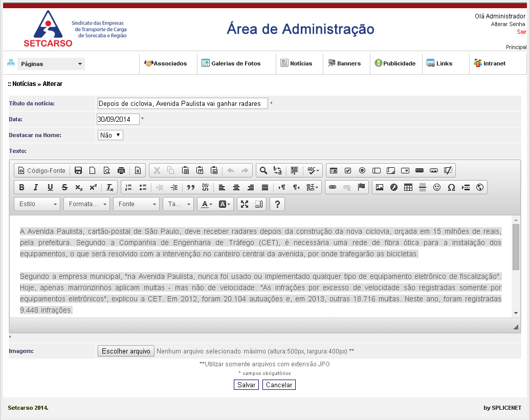The width and height of the screenshot is (530, 420).
Task: Toggle Italic formatting
Action: (x=36, y=187)
